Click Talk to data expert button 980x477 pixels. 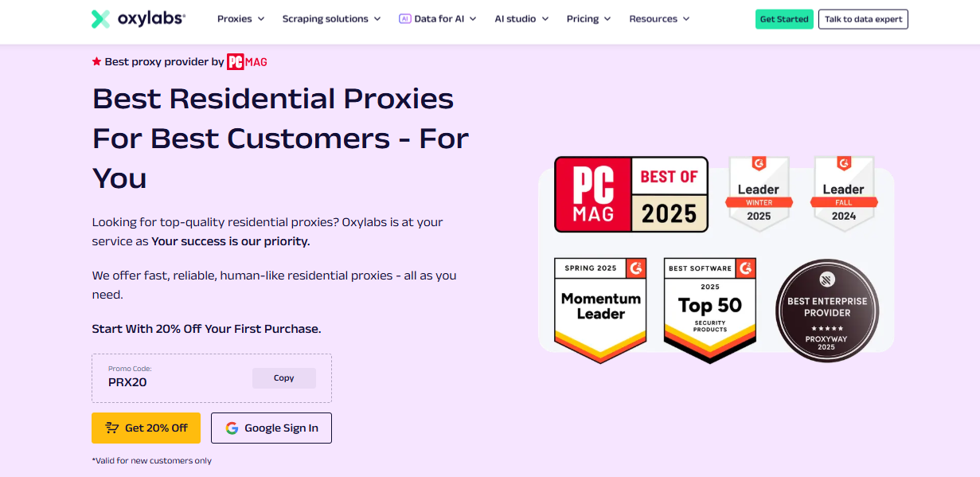pyautogui.click(x=863, y=19)
